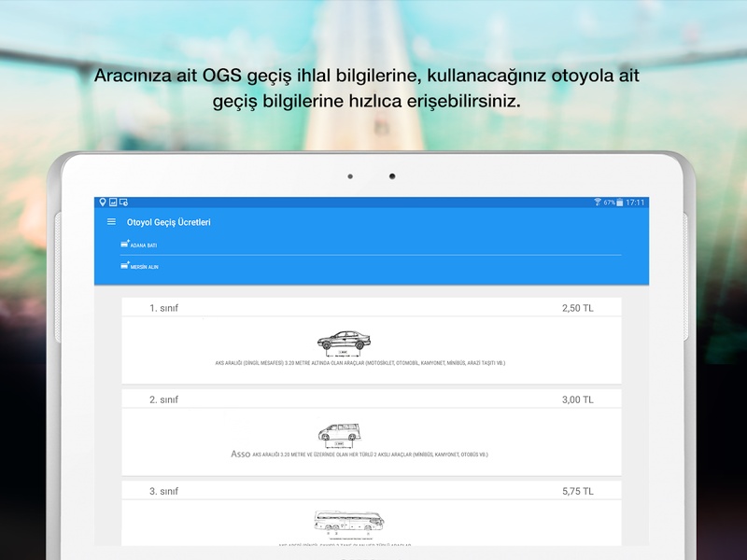747x560 pixels.
Task: Click the 2. sınıf vehicle description text
Action: (x=370, y=455)
